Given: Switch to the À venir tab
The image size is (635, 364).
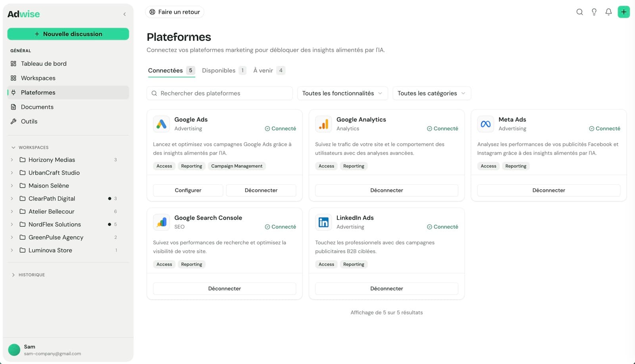Looking at the screenshot, I should click(x=269, y=71).
